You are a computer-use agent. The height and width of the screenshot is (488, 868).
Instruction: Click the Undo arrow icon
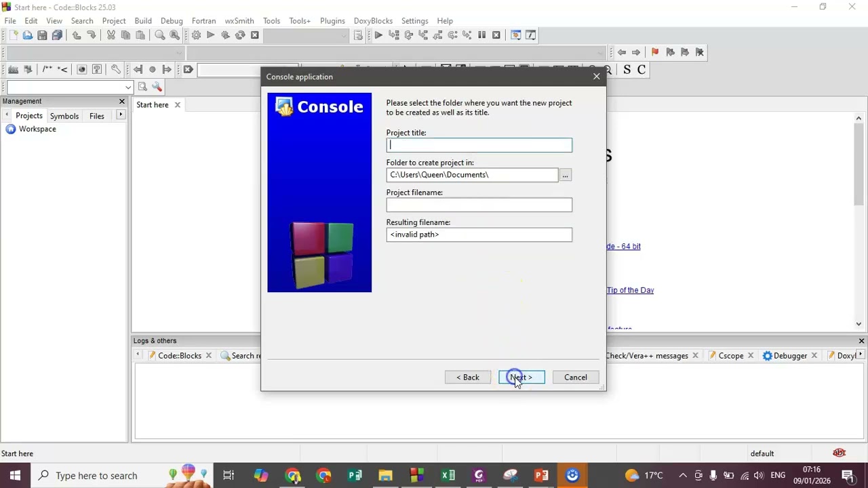[77, 35]
